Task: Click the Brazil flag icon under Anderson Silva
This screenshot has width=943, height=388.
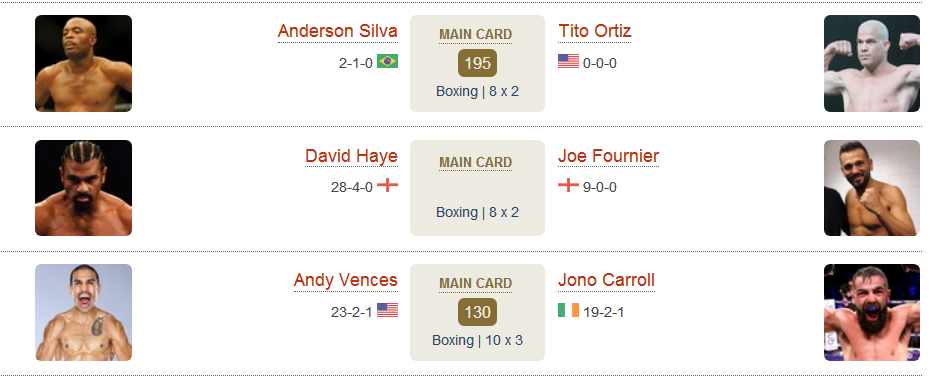Action: click(x=387, y=61)
